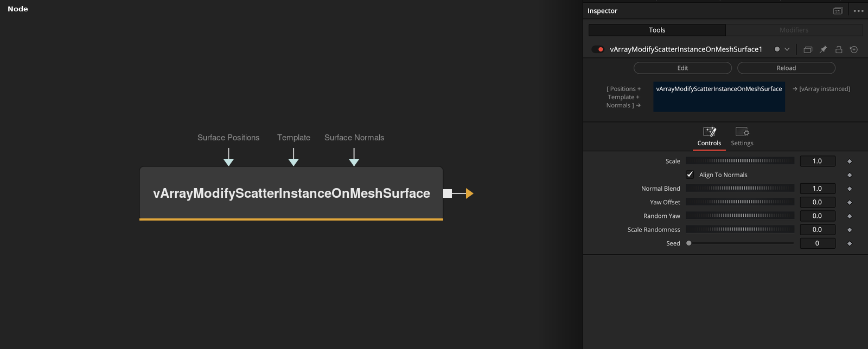Click the Seed slider handle
Viewport: 868px width, 349px height.
[689, 243]
